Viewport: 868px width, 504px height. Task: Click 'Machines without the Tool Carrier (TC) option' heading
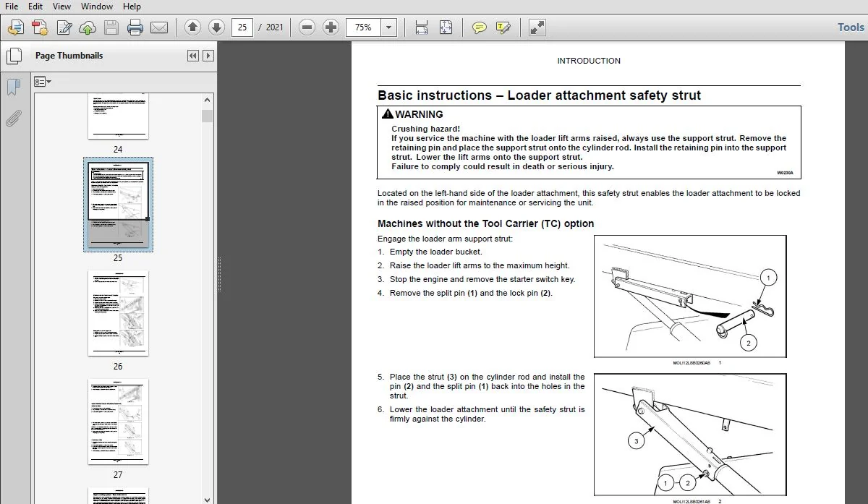point(485,223)
